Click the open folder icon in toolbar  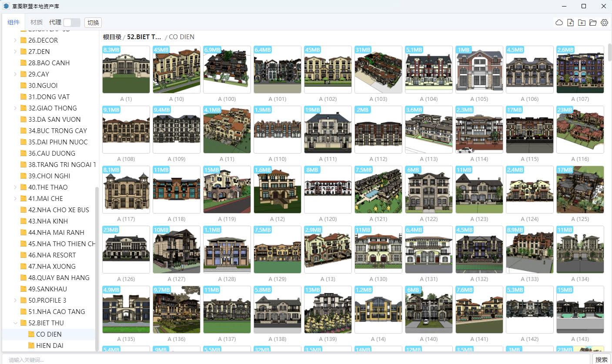tap(593, 23)
